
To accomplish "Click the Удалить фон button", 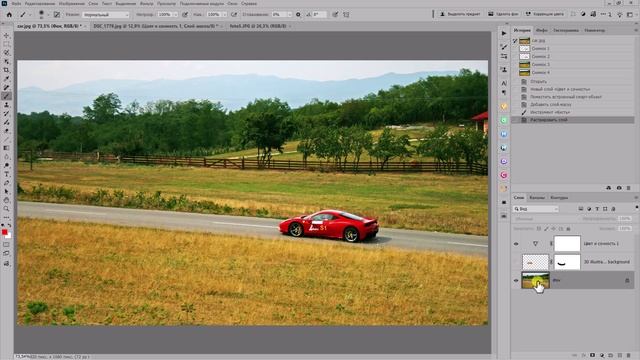I will click(x=503, y=14).
